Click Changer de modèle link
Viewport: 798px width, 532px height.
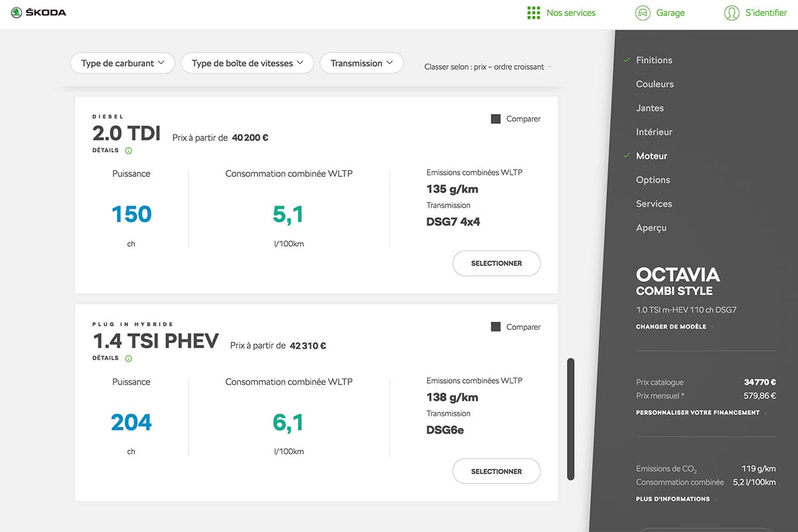point(670,327)
